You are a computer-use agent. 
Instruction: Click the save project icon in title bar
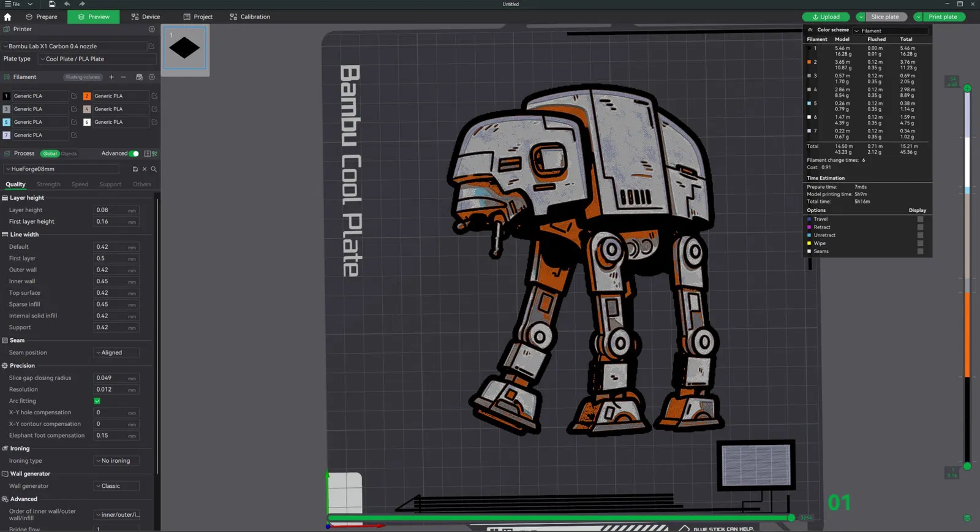52,4
